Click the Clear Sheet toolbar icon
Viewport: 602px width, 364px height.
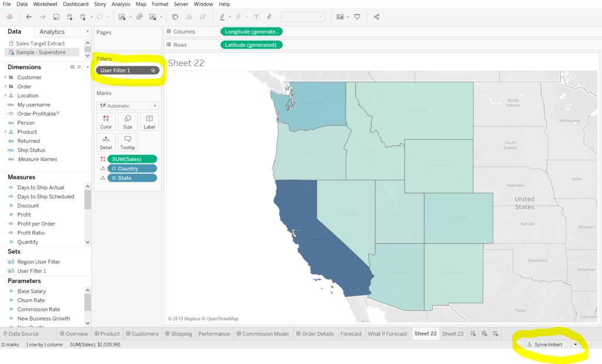(x=153, y=17)
